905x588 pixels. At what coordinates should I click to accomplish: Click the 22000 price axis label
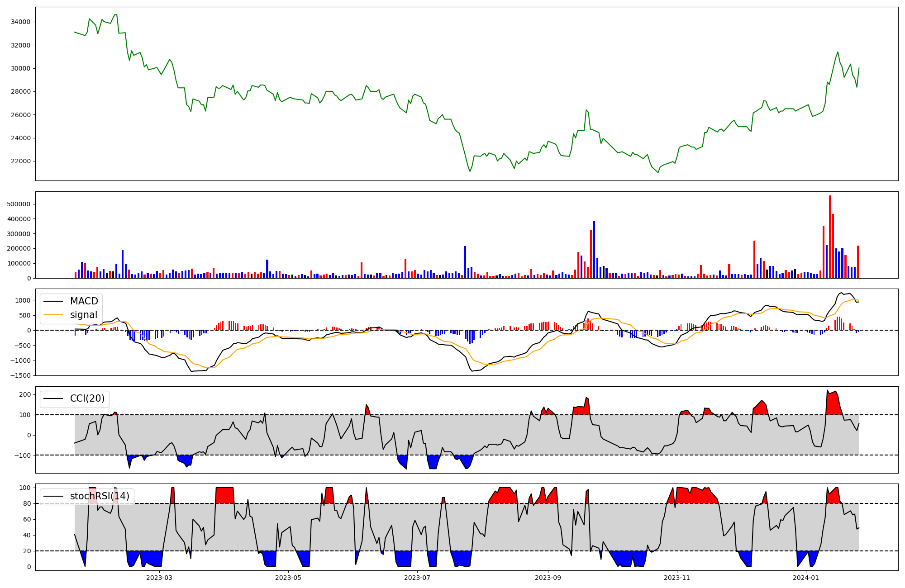(x=21, y=161)
